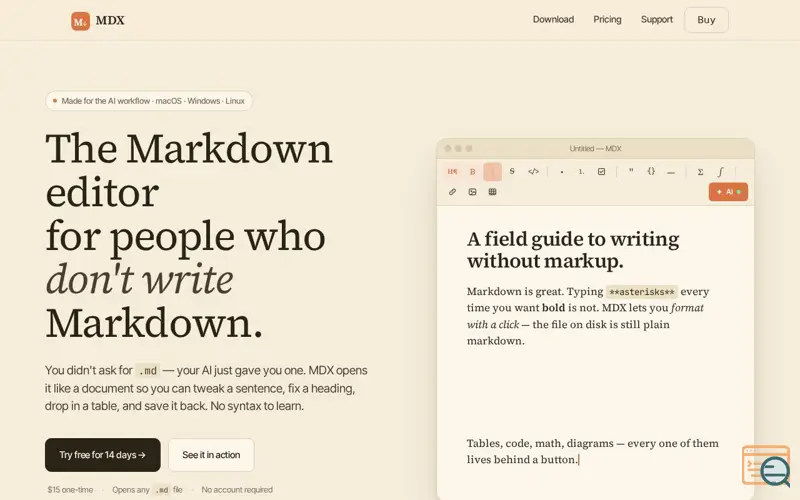This screenshot has width=800, height=500.
Task: Insert inline code with </> icon
Action: pyautogui.click(x=533, y=171)
